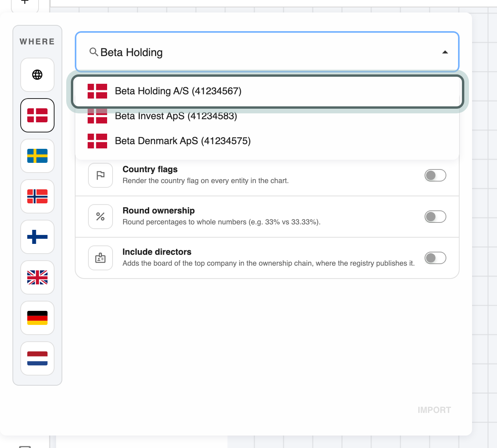Viewport: 497px width, 448px height.
Task: Toggle the Include directors switch
Action: coord(435,258)
